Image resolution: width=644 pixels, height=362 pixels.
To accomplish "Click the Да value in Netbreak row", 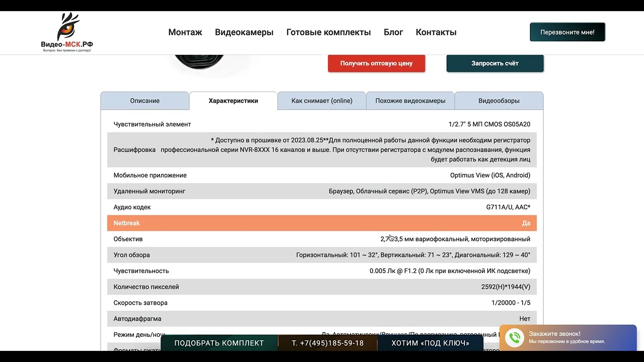I will tap(526, 223).
